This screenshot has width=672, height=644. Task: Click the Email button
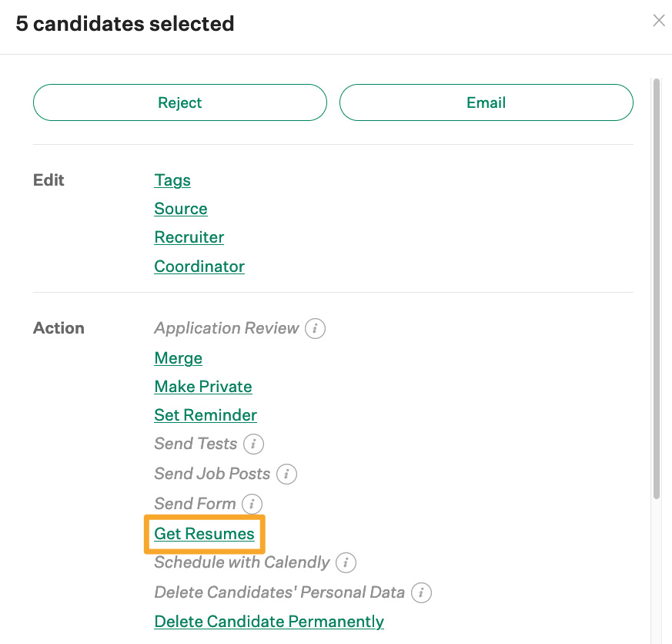pyautogui.click(x=486, y=102)
